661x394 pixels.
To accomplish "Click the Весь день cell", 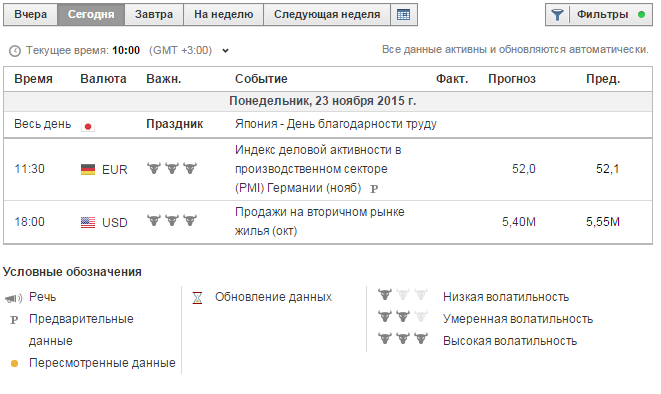I will pos(43,124).
